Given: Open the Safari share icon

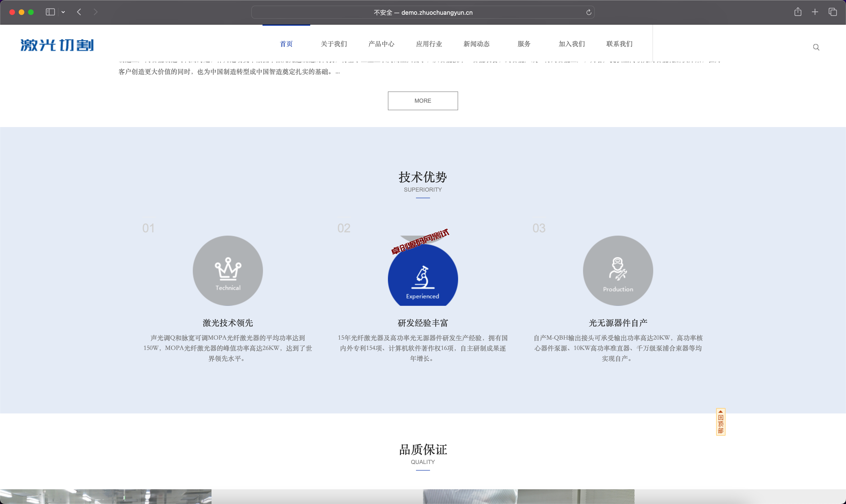Looking at the screenshot, I should (798, 12).
